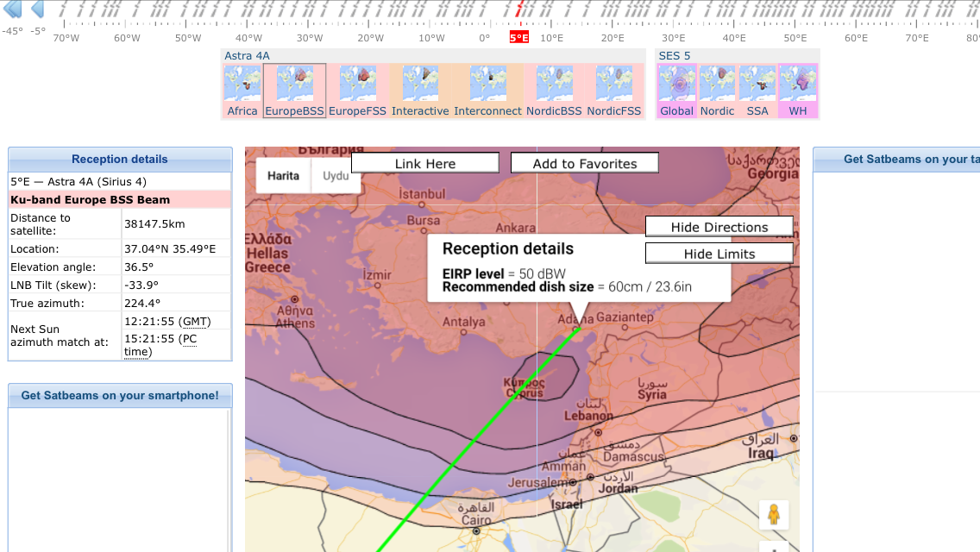Pick the NordicFSS beam icon
The image size is (980, 552).
(x=613, y=85)
